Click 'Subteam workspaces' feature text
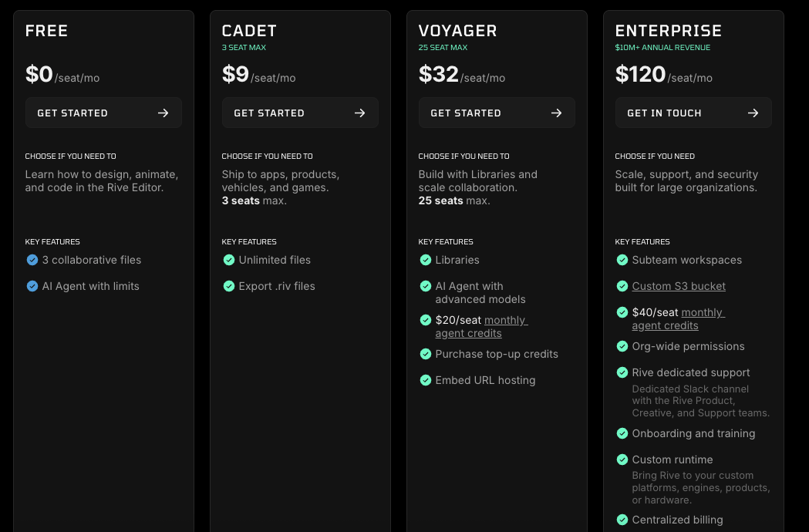The image size is (809, 532). coord(686,260)
